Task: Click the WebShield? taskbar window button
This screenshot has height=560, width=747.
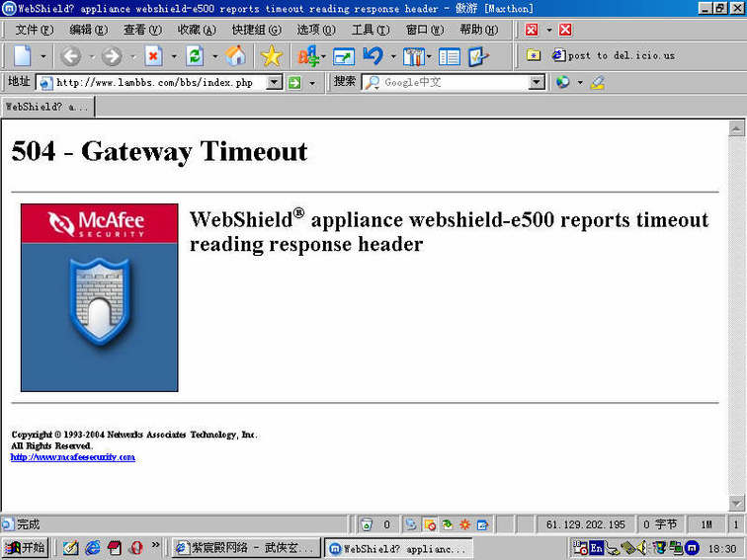Action: coord(398,548)
